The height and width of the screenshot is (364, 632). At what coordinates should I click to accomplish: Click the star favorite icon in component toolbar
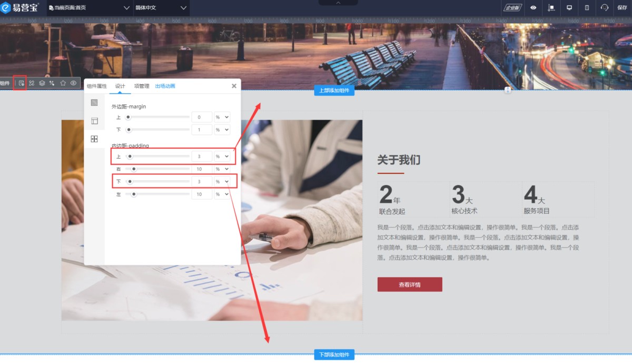point(63,83)
